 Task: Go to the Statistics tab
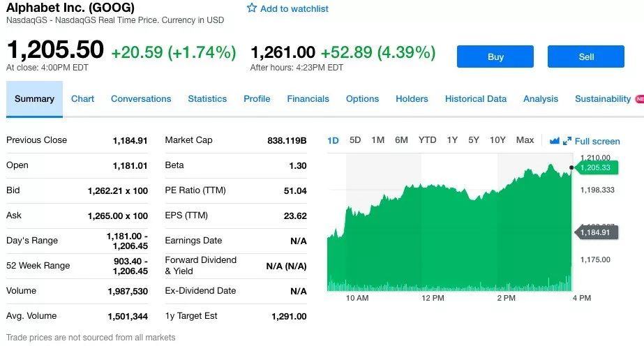point(207,99)
